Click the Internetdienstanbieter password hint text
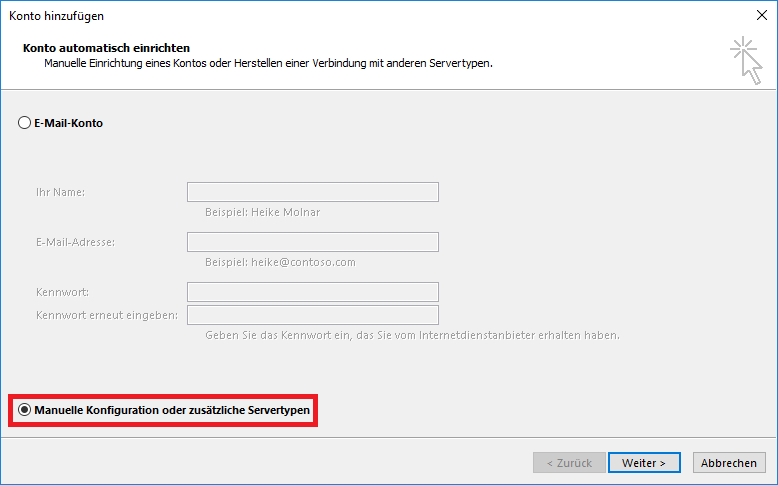 tap(412, 335)
